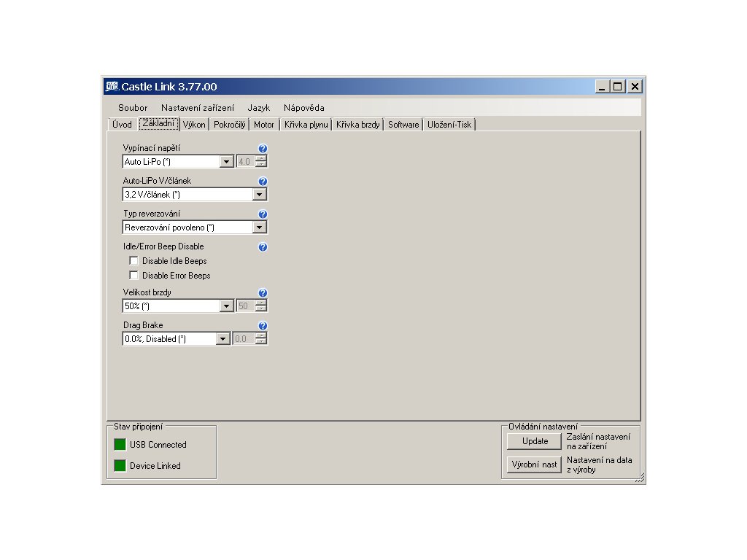Open help for Vypínací napětí

(x=263, y=149)
